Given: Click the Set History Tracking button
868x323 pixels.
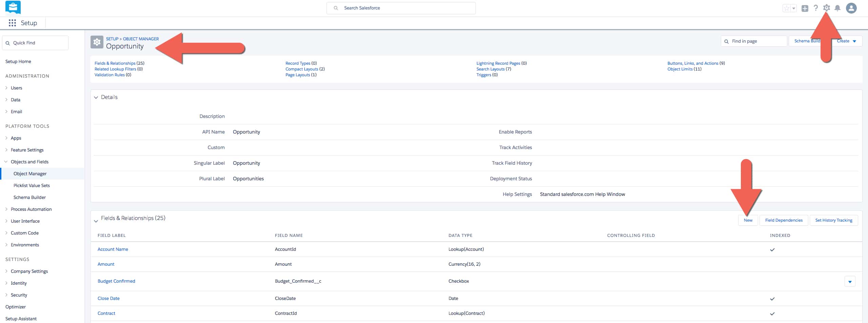Looking at the screenshot, I should (x=833, y=220).
